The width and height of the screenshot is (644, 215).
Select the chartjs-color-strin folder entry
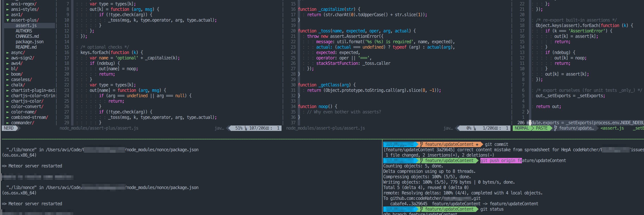[x=33, y=96]
